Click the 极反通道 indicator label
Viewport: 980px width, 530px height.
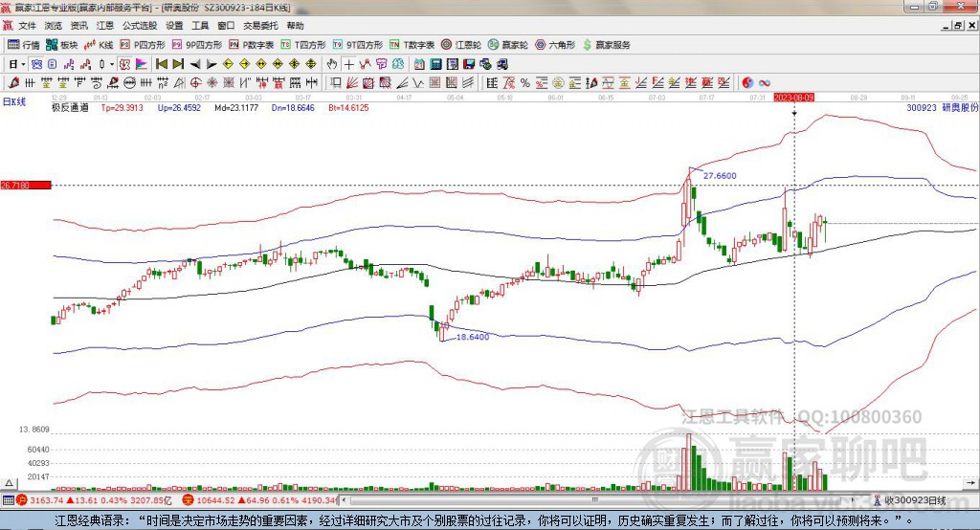click(70, 108)
